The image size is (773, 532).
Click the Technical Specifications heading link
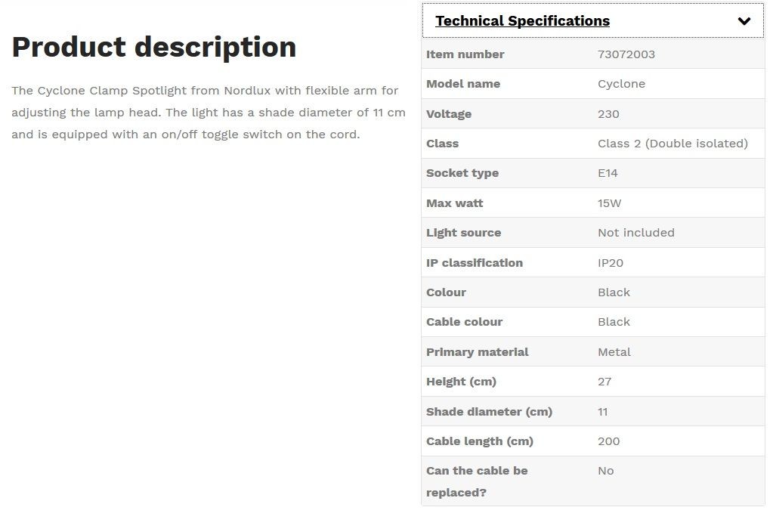[x=522, y=20]
